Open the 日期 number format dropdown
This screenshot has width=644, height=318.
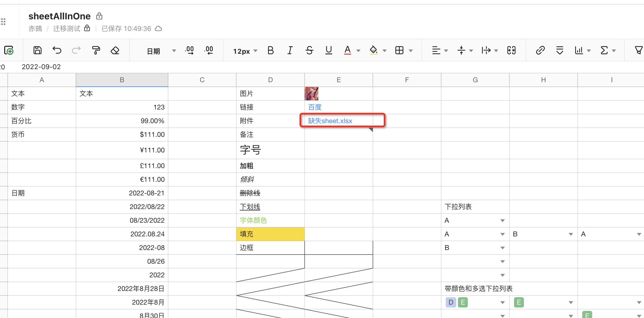[161, 51]
